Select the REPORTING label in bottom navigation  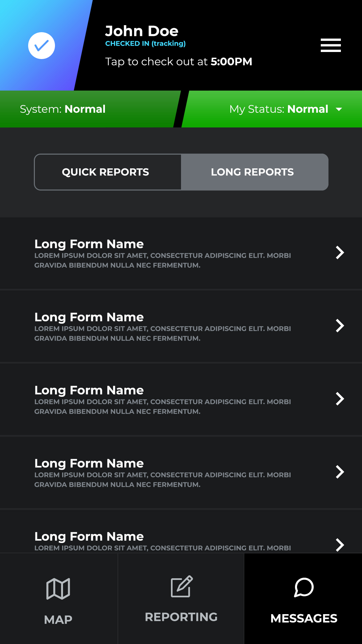[181, 617]
